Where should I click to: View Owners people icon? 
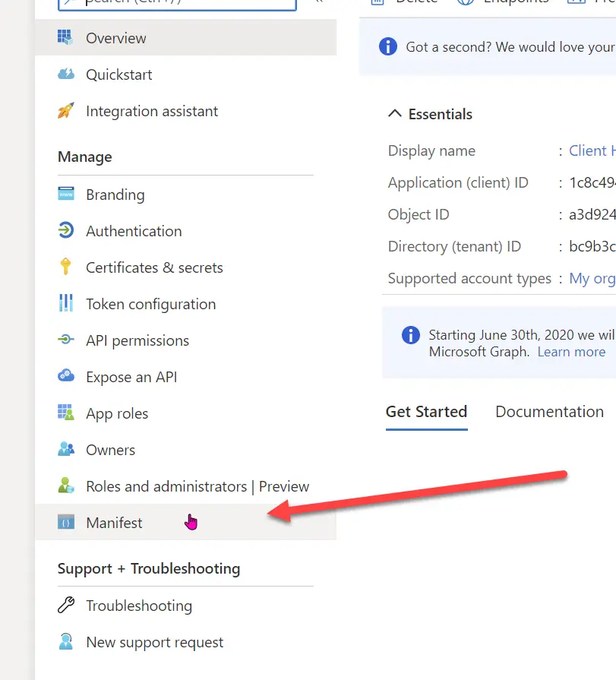66,449
